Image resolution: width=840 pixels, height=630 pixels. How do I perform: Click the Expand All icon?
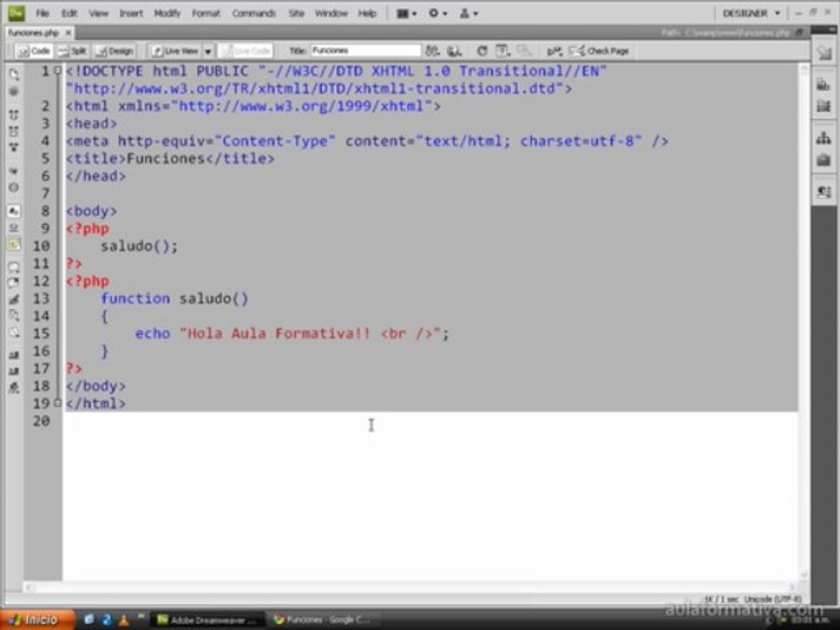click(14, 147)
